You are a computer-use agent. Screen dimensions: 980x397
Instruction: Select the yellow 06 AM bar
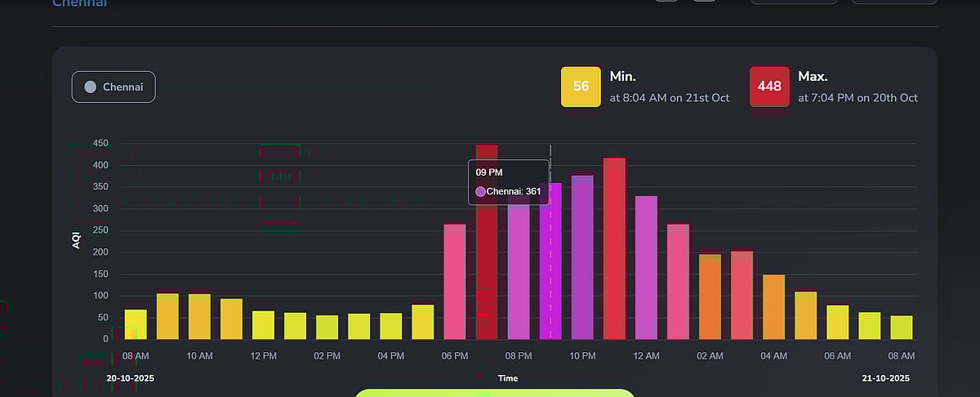click(838, 323)
